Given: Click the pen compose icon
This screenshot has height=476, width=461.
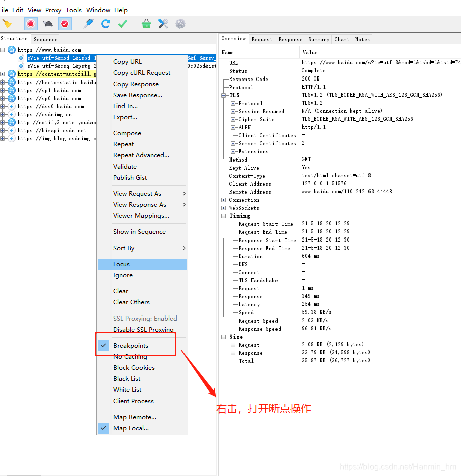Looking at the screenshot, I should 88,24.
